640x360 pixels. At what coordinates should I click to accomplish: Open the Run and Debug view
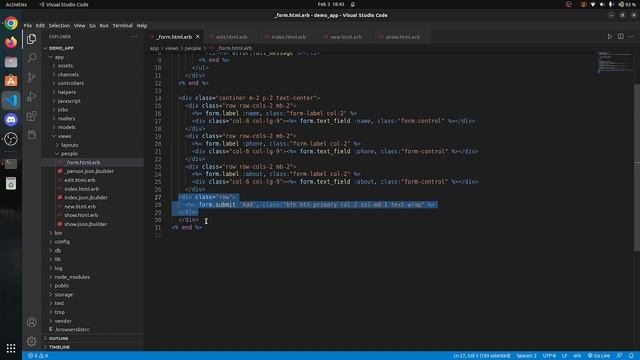31,96
